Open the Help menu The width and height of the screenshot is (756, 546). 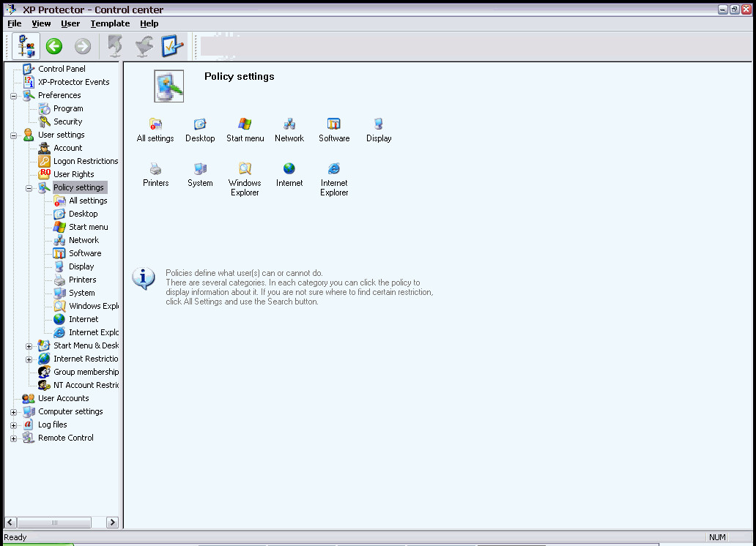[149, 23]
